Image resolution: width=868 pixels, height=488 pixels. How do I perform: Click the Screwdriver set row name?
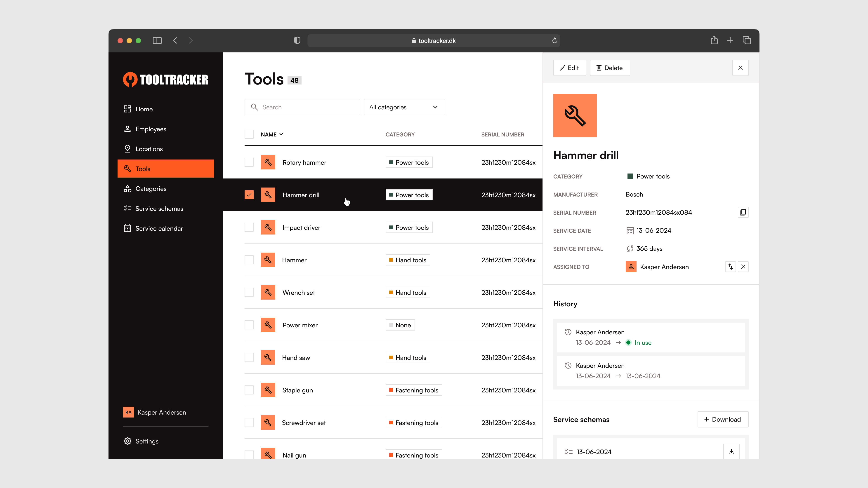pyautogui.click(x=304, y=423)
